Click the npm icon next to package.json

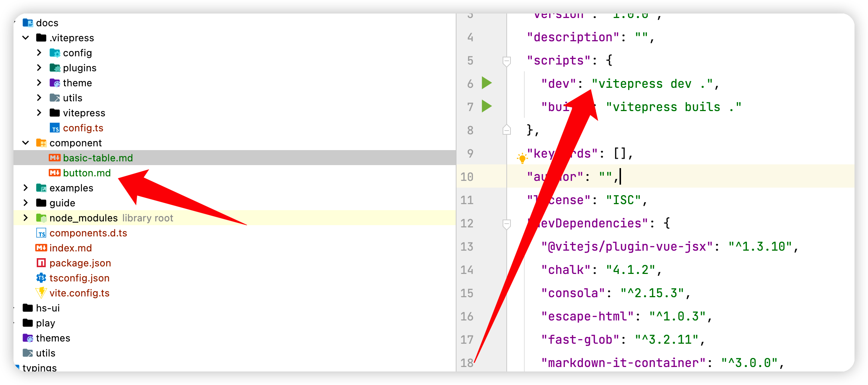[x=42, y=263]
